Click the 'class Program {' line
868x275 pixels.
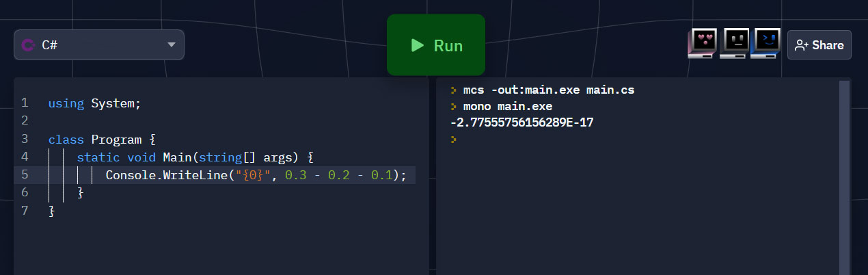click(x=103, y=140)
